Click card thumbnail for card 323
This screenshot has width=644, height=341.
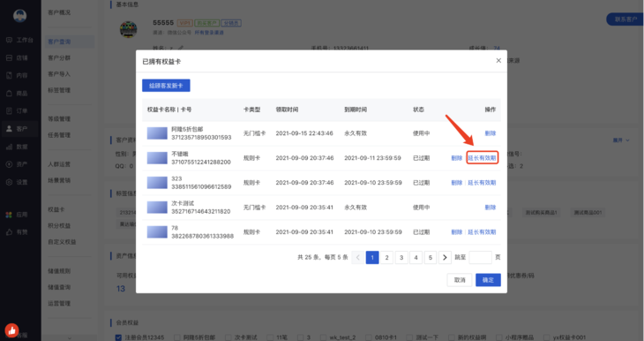point(157,183)
